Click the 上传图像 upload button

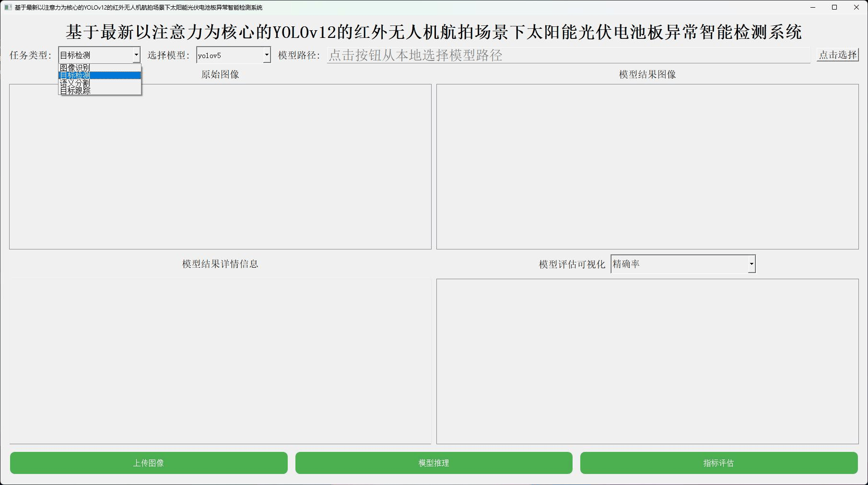coord(149,463)
